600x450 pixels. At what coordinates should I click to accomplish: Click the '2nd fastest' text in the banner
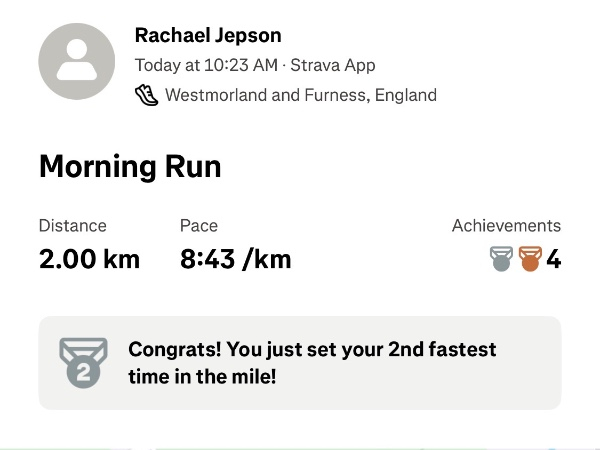(x=438, y=350)
